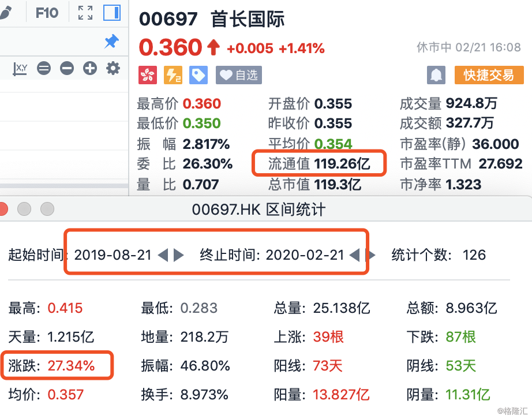Screen dimensions: 532x419
Task: Click current price 0.360
Action: [171, 47]
